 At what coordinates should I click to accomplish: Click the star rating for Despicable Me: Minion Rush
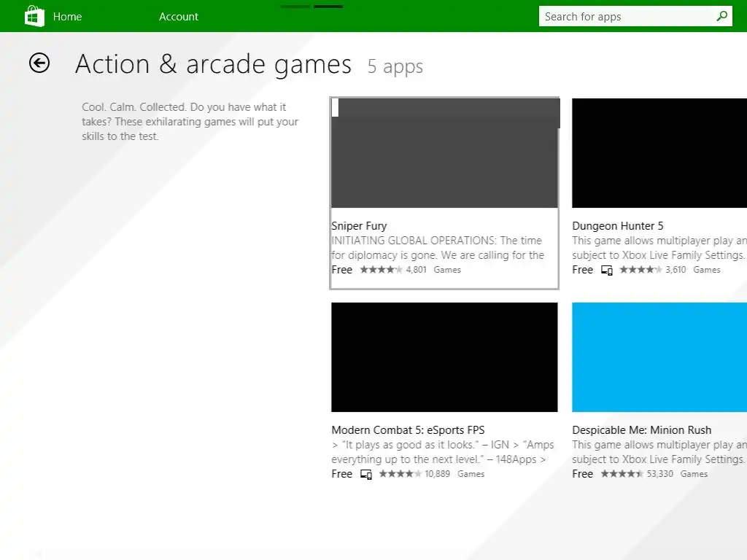(622, 474)
